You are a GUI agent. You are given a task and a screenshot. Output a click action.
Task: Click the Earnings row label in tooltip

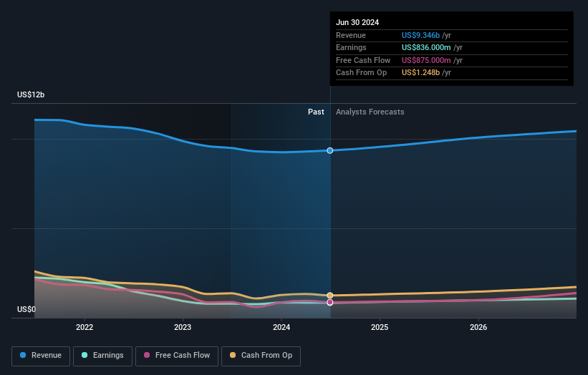351,47
